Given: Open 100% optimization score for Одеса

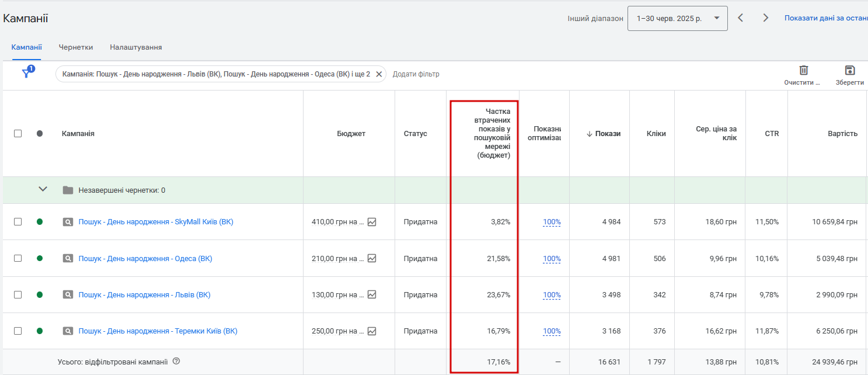Looking at the screenshot, I should 552,259.
